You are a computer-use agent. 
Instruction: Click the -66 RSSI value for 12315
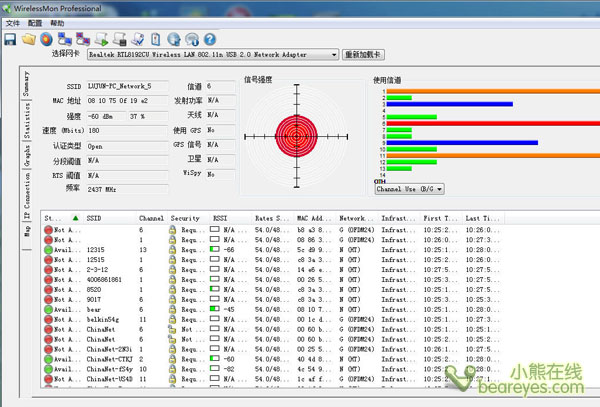[x=229, y=250]
